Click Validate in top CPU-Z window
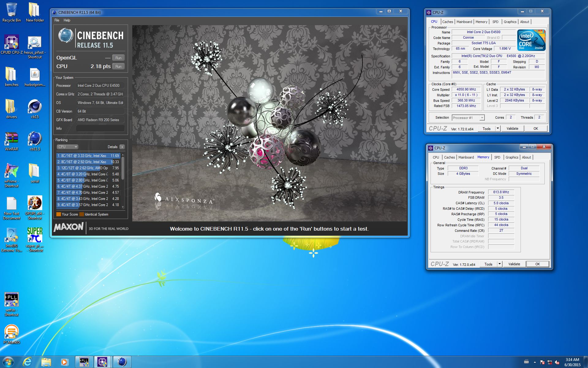The image size is (588, 368). pyautogui.click(x=512, y=129)
